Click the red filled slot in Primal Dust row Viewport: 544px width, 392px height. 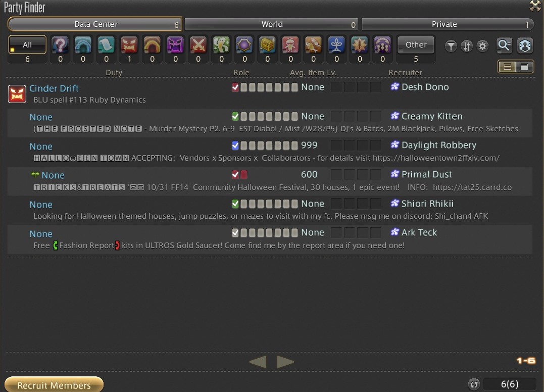pos(244,174)
